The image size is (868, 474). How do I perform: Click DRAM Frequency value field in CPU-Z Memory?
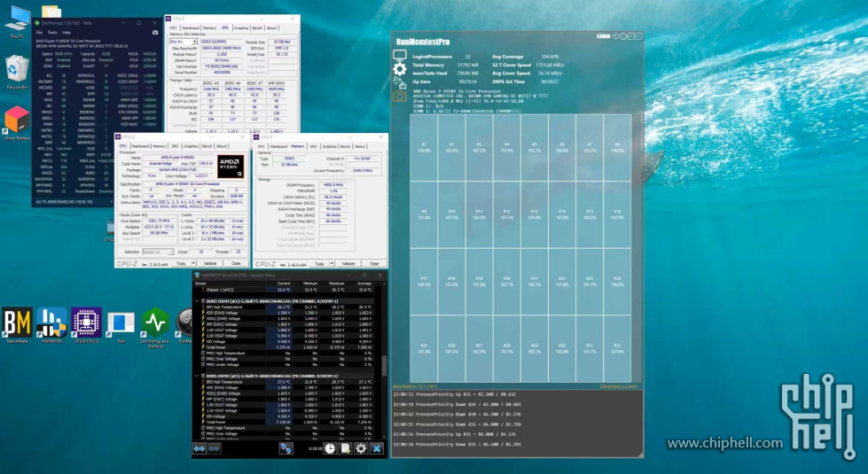point(332,185)
